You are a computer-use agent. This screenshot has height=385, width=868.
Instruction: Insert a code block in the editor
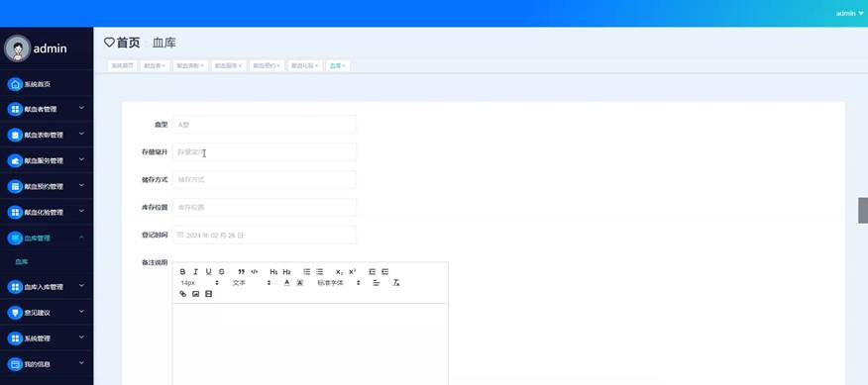tap(254, 271)
